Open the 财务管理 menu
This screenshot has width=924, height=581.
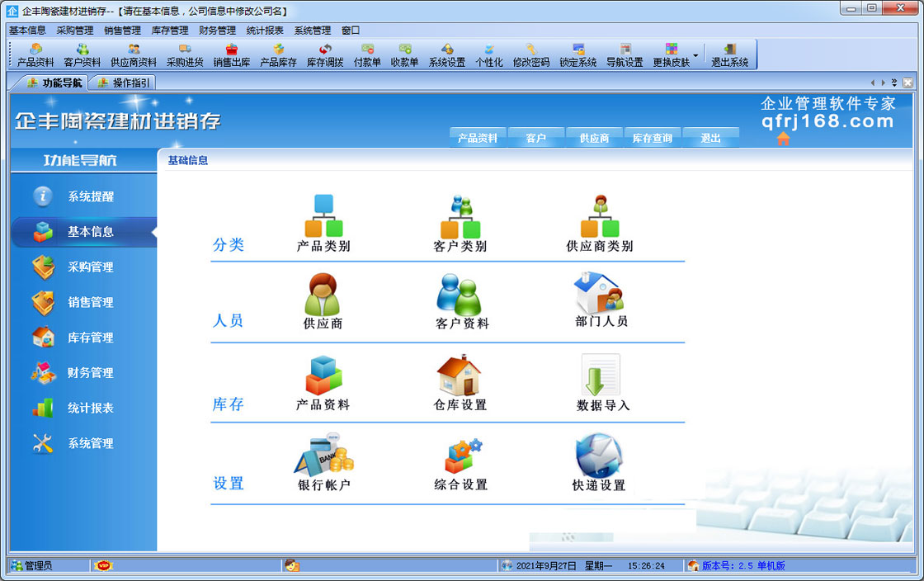(x=217, y=30)
